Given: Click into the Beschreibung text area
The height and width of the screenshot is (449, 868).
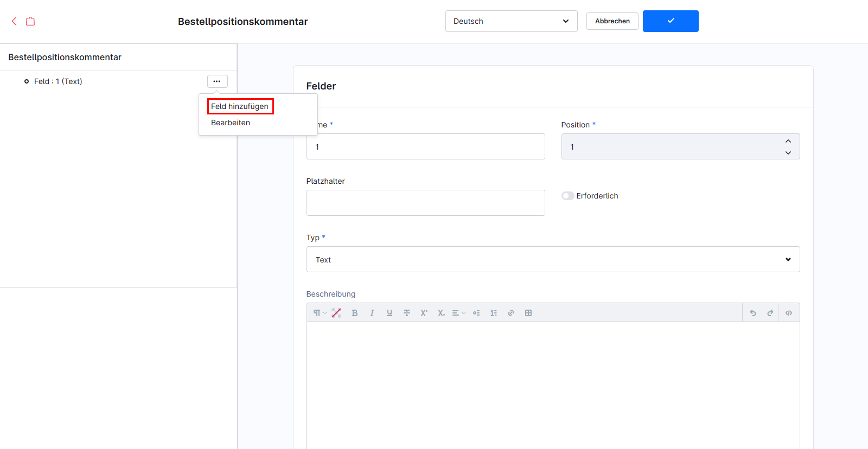Looking at the screenshot, I should [553, 385].
